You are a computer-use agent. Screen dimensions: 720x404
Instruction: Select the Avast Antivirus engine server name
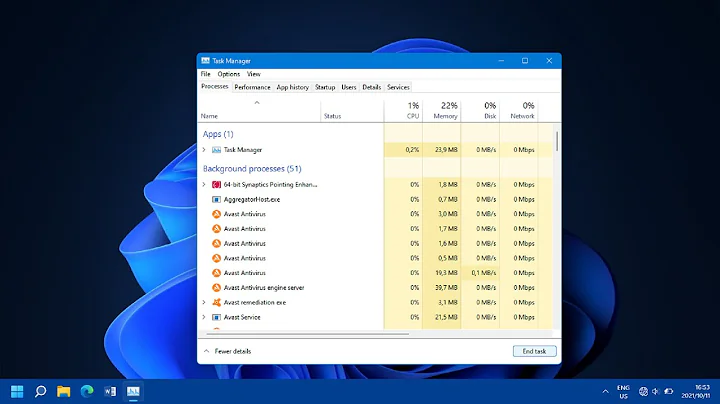(x=264, y=287)
